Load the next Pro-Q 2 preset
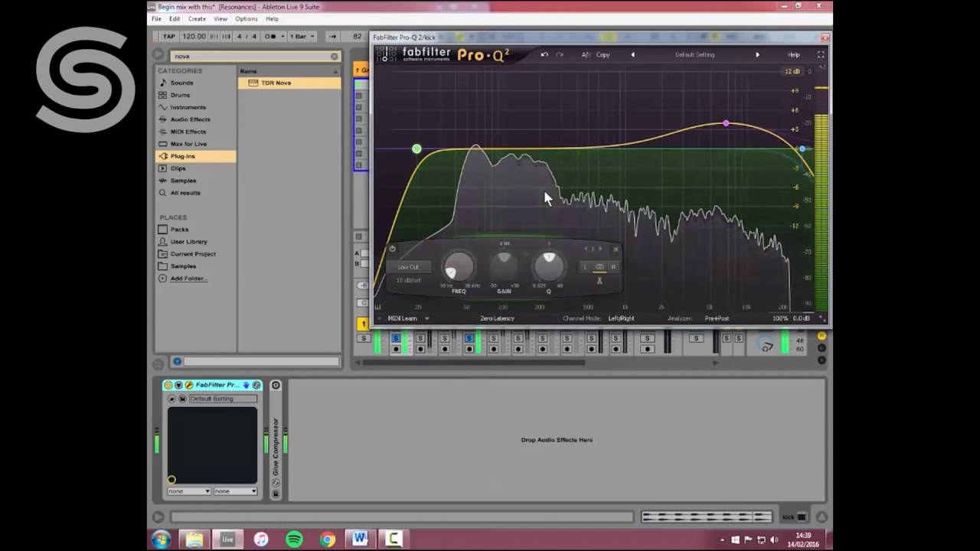980x551 pixels. (x=758, y=54)
